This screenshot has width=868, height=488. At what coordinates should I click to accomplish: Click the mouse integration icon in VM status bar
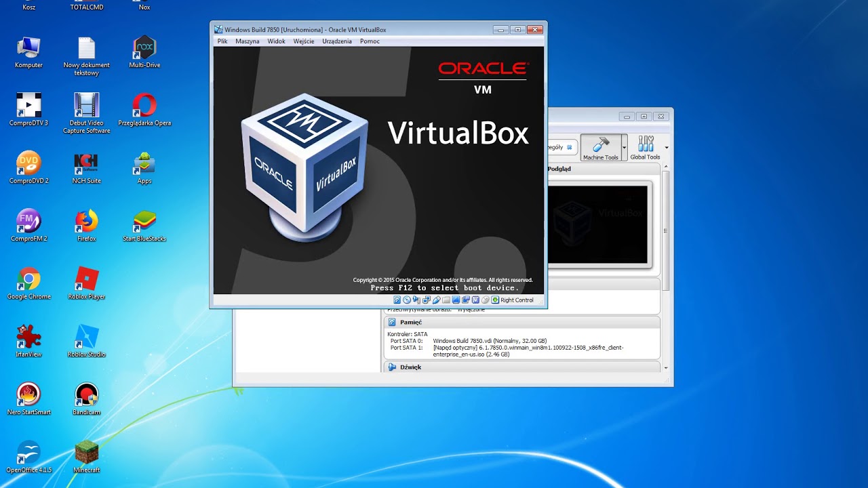(x=486, y=300)
